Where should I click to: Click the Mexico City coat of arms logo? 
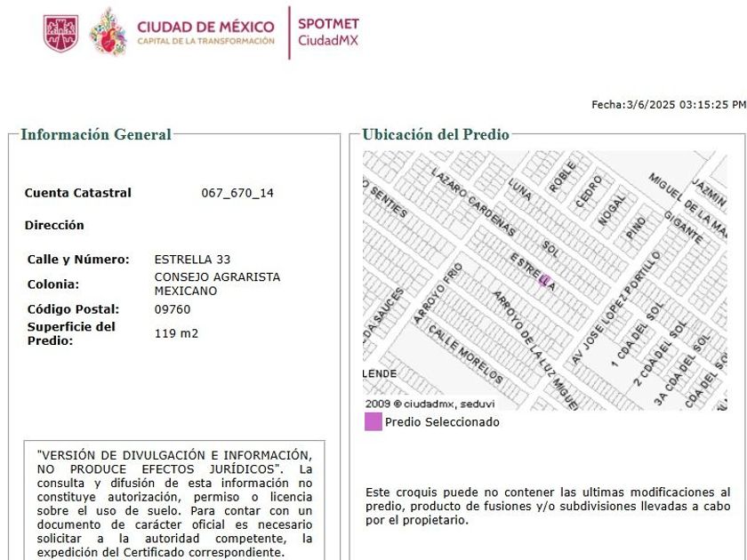point(61,33)
